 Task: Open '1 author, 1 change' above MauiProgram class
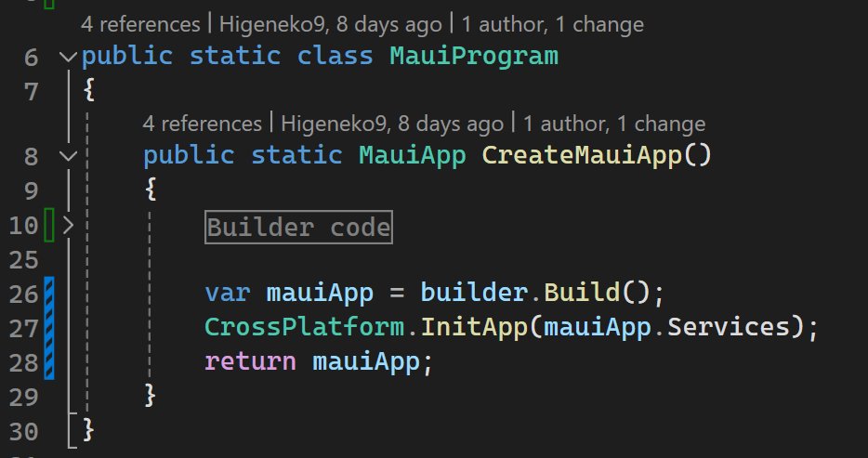pyautogui.click(x=552, y=24)
